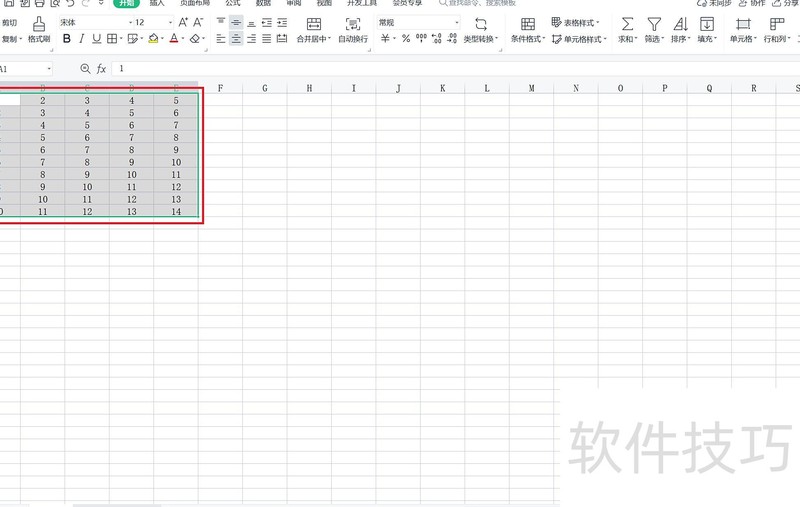
Task: Align text to the left
Action: point(221,39)
